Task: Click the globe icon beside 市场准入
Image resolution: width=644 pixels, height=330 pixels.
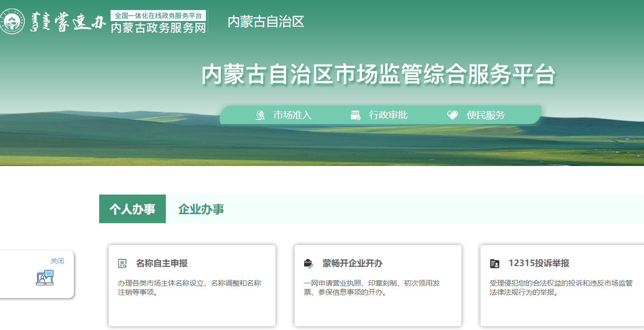Action: coord(260,115)
